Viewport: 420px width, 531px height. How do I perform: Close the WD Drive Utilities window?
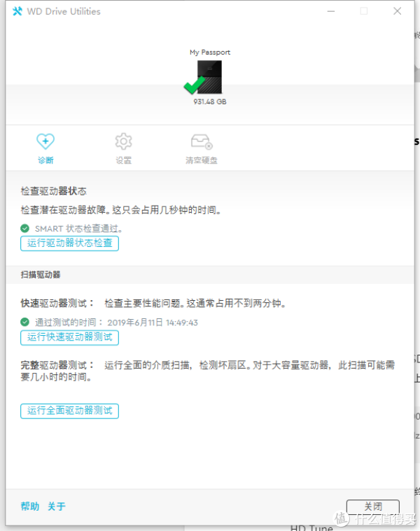[398, 11]
